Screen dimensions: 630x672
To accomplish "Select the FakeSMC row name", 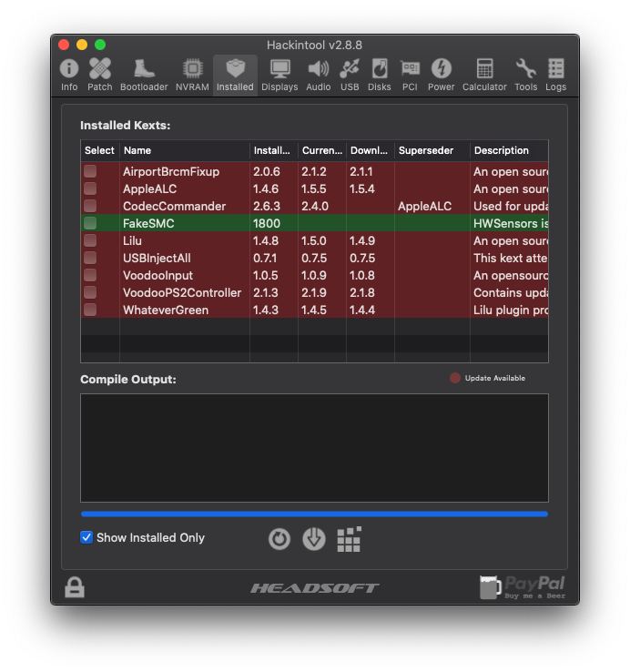I will [x=148, y=223].
